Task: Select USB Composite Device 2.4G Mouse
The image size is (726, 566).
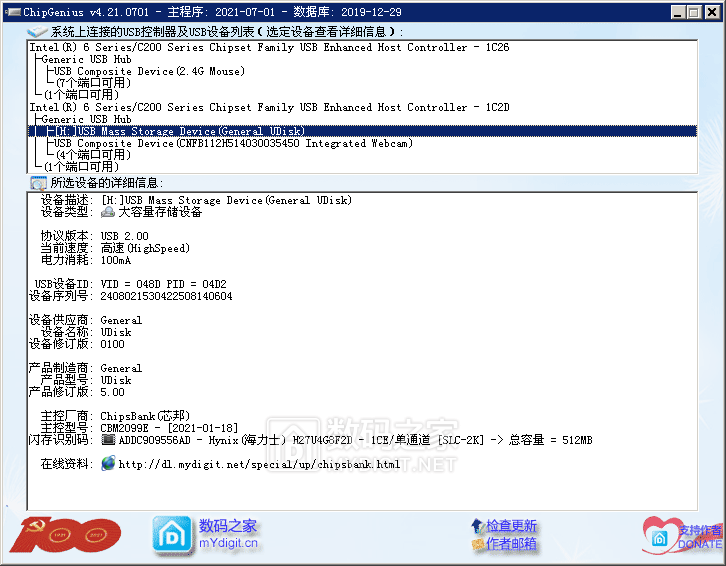Action: 149,71
